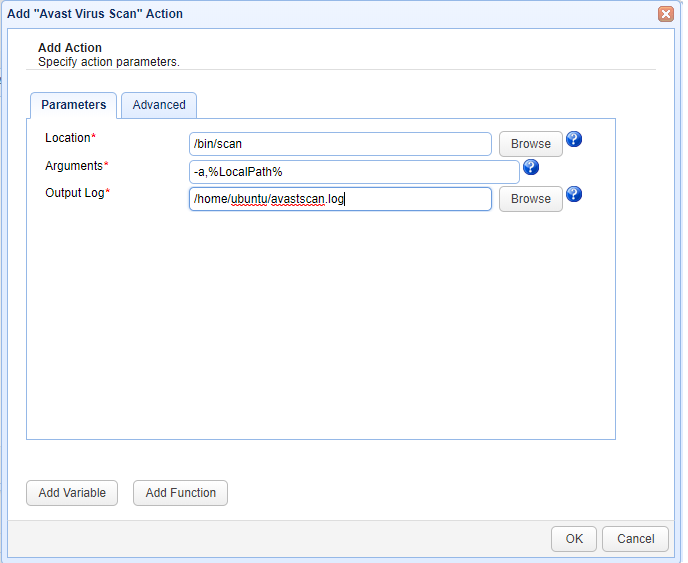Cancel the Add Action dialog
Viewport: 688px width, 563px height.
(x=635, y=539)
